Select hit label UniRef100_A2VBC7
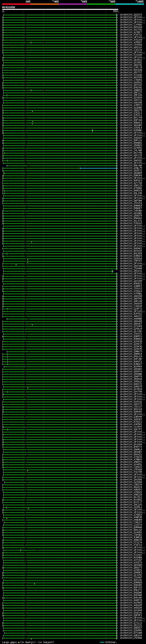146x644 pixels. [131, 32]
